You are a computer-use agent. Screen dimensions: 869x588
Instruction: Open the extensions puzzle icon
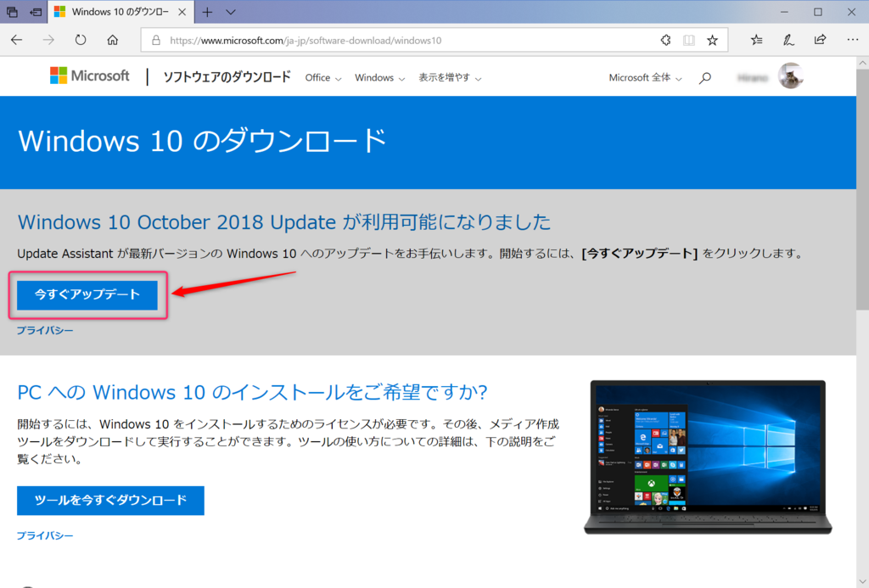point(665,40)
